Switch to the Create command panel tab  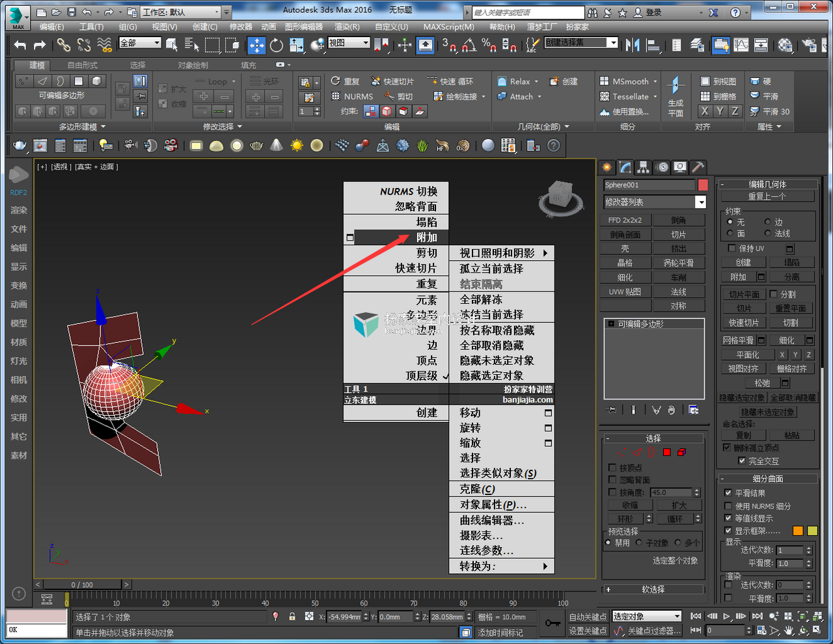click(x=607, y=167)
